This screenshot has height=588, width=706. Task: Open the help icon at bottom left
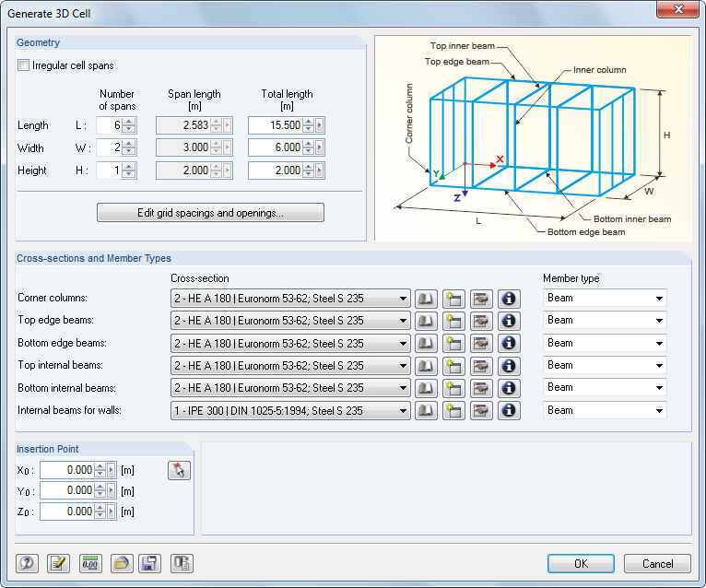pyautogui.click(x=27, y=563)
